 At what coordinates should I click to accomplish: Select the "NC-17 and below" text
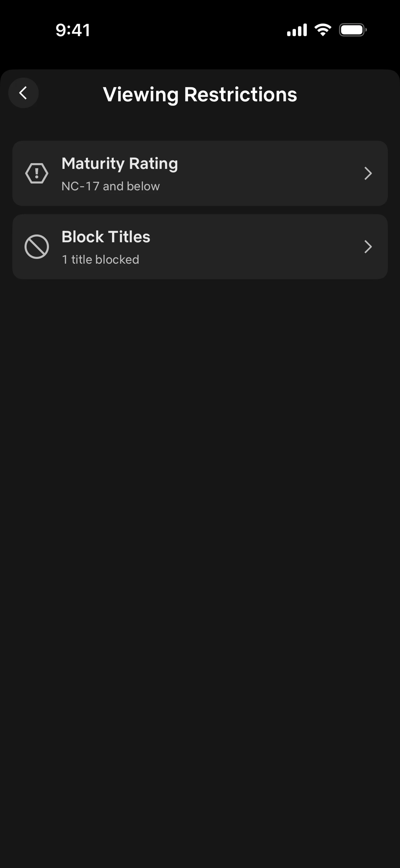click(x=110, y=186)
